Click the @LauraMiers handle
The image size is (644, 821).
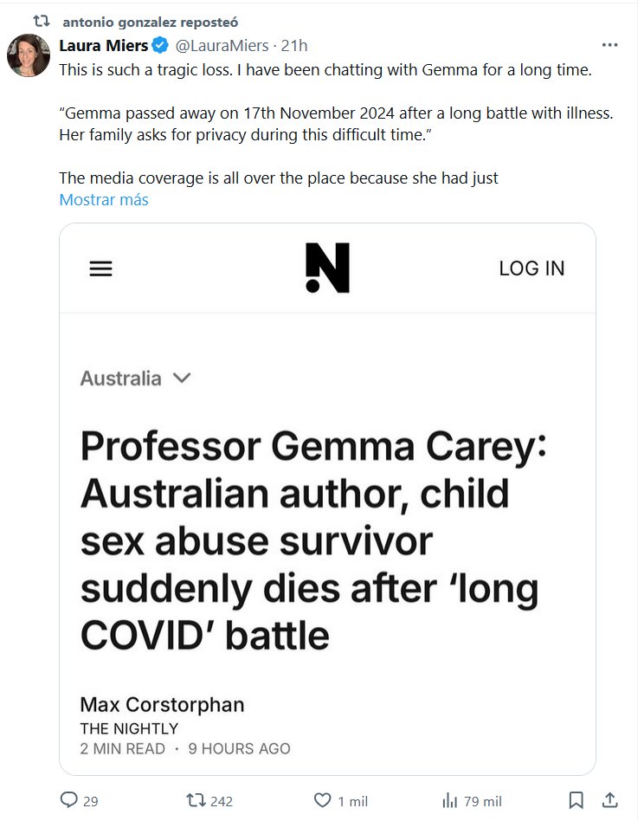click(218, 46)
